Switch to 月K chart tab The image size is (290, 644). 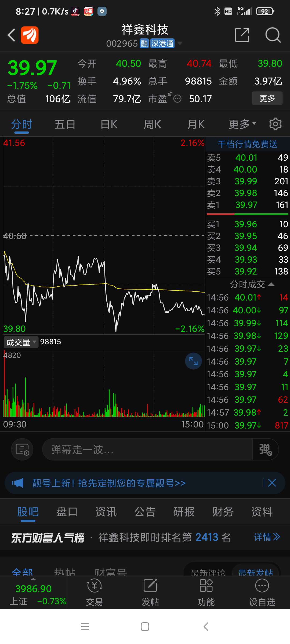coord(196,125)
